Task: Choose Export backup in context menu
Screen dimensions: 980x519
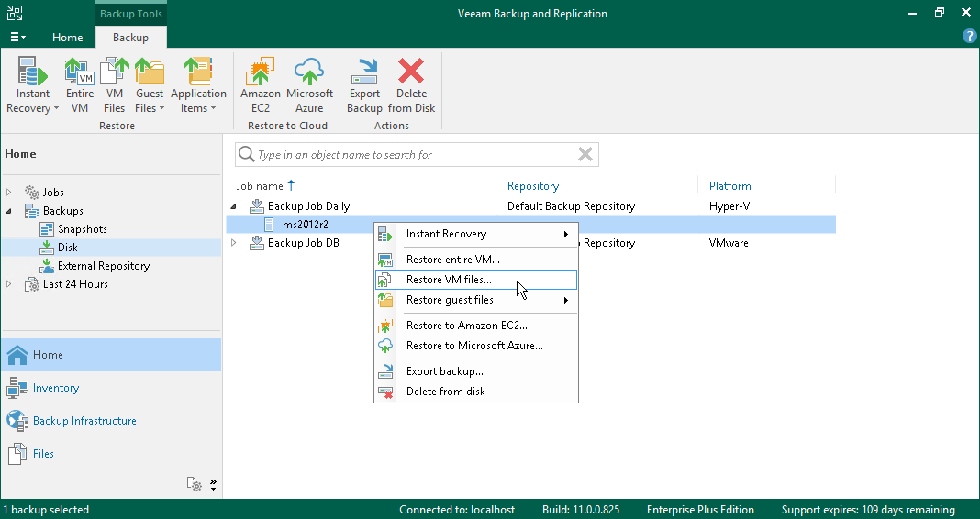Action: (475, 371)
